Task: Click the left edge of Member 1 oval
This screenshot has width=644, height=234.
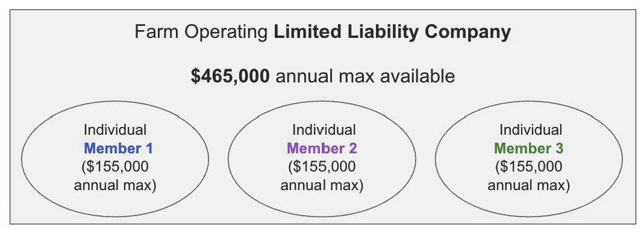Action: (x=21, y=159)
